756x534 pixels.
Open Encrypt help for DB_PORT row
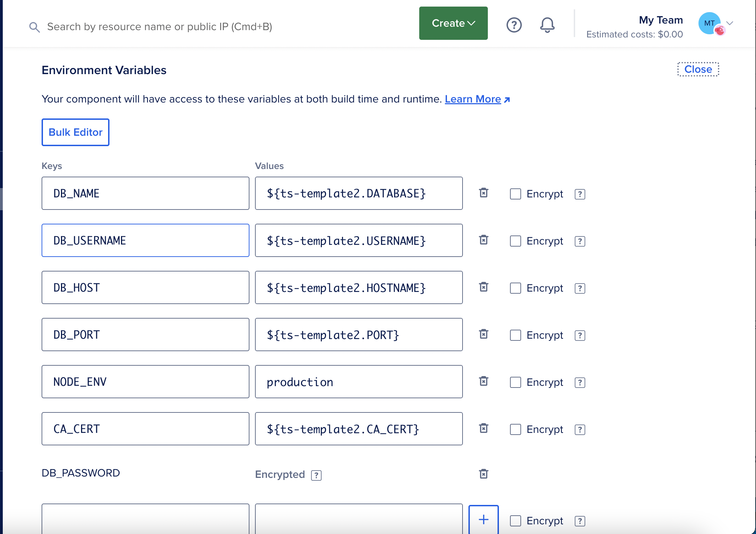pyautogui.click(x=580, y=336)
